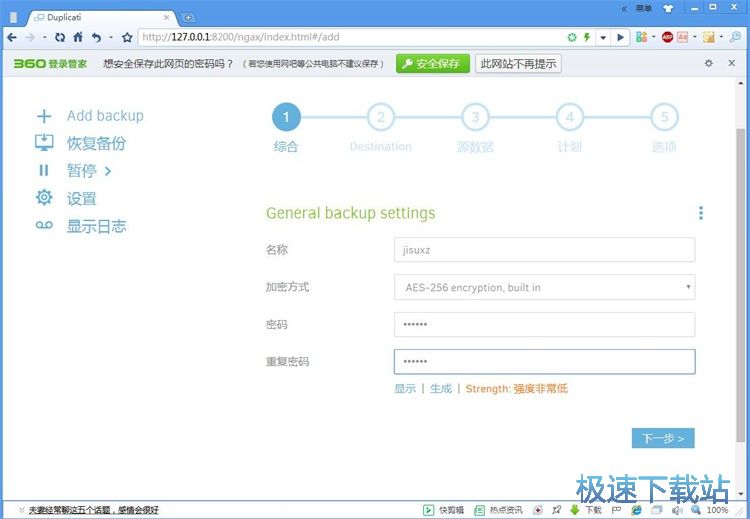This screenshot has width=750, height=519.
Task: Click the undo closed tab arrow icon
Action: 96,37
